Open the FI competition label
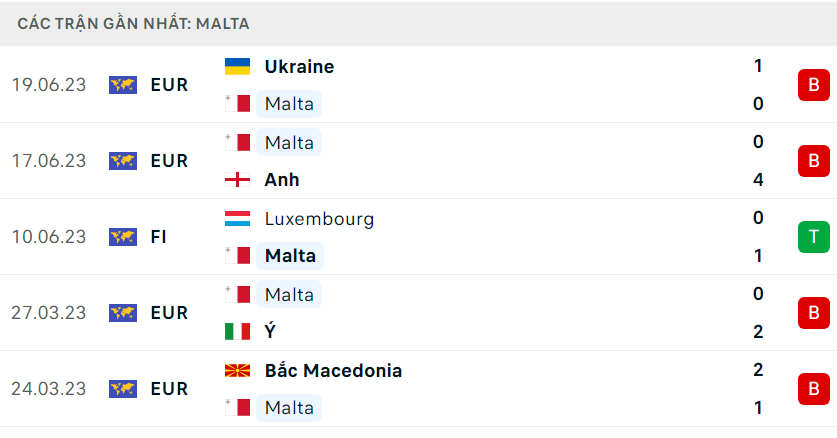Viewport: 837px width, 438px height. 159,237
